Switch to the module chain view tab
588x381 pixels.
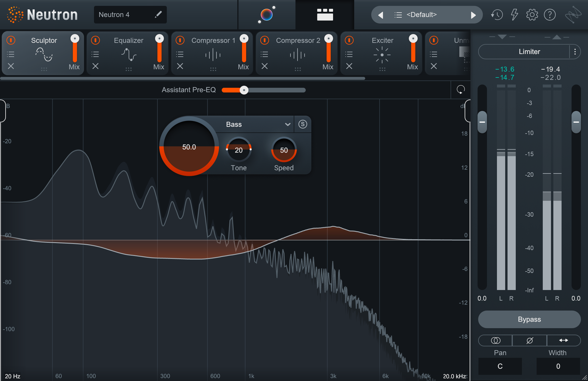coord(325,14)
